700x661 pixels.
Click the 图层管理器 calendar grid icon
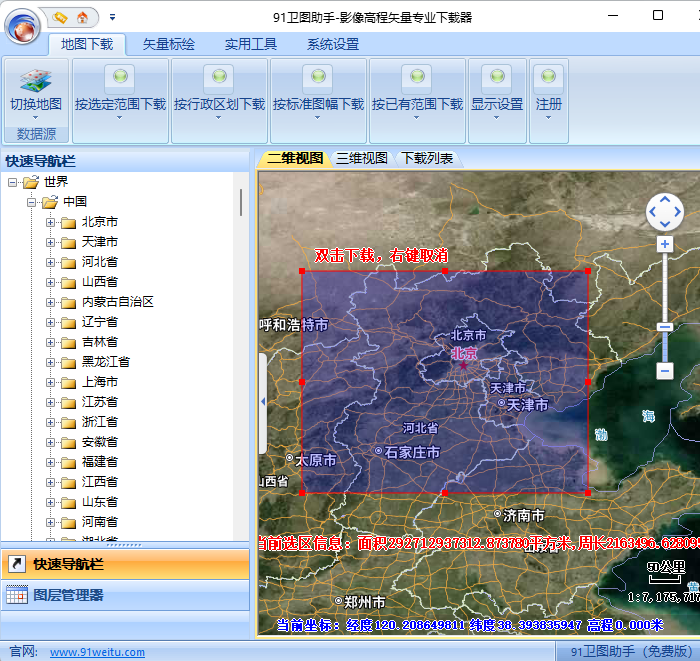click(17, 594)
